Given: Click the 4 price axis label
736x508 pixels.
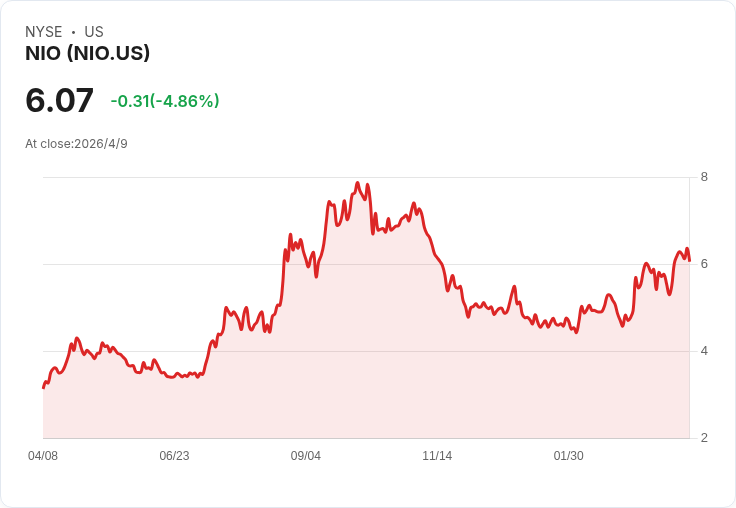Looking at the screenshot, I should tap(704, 351).
